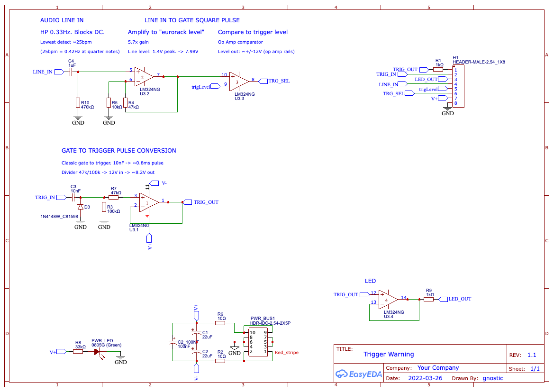Click 'GATE TO TRIGGER PULSE CONVERSION' heading
The image size is (554, 392).
click(118, 151)
